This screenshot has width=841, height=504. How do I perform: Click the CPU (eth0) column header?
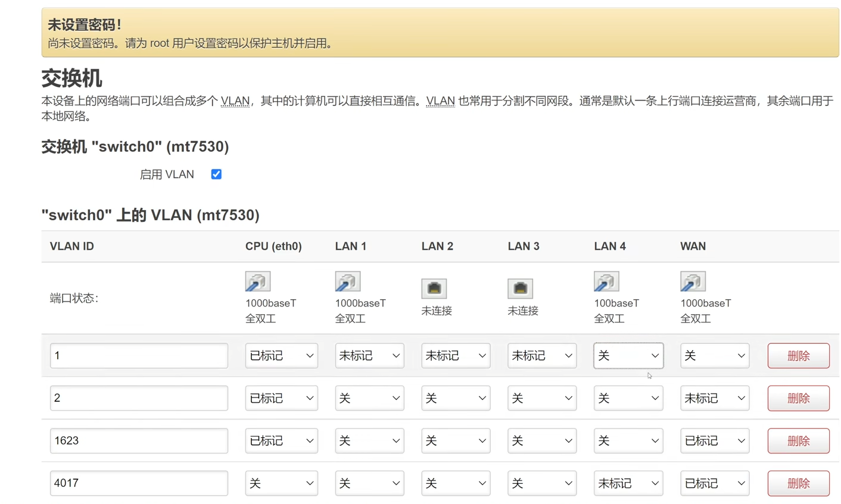273,246
